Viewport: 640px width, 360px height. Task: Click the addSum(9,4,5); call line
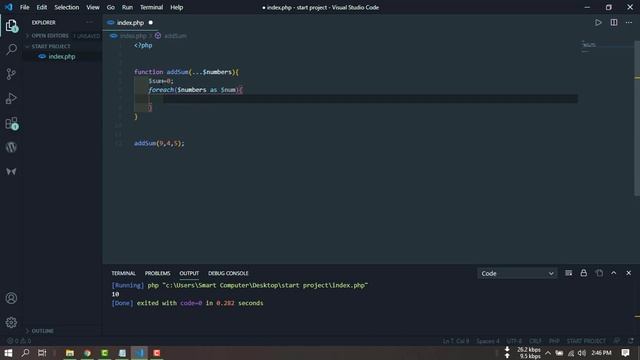tap(159, 143)
